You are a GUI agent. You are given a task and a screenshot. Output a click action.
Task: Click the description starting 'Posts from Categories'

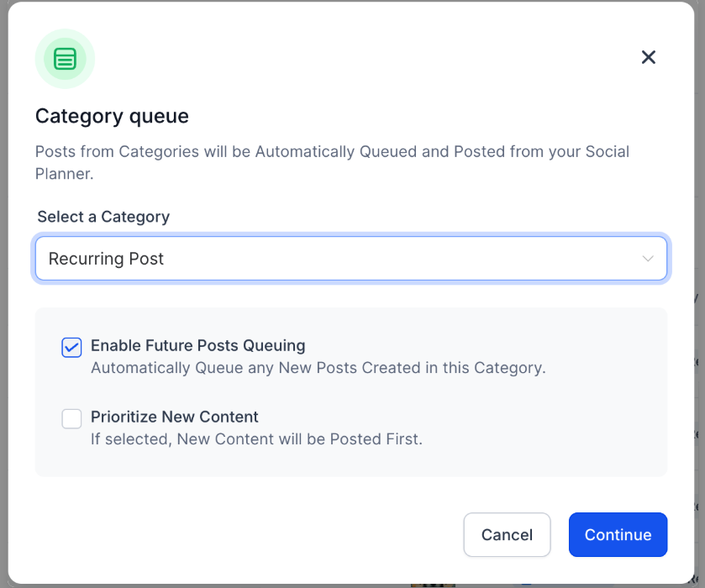point(332,162)
